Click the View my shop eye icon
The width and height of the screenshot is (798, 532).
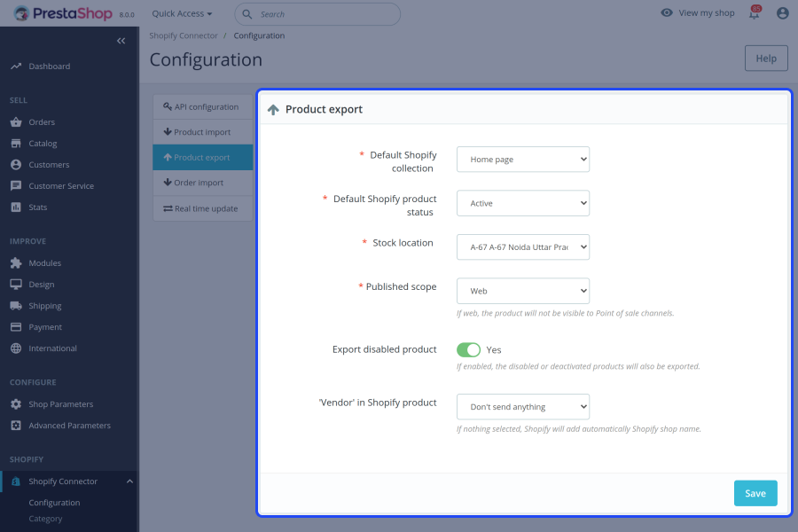667,13
